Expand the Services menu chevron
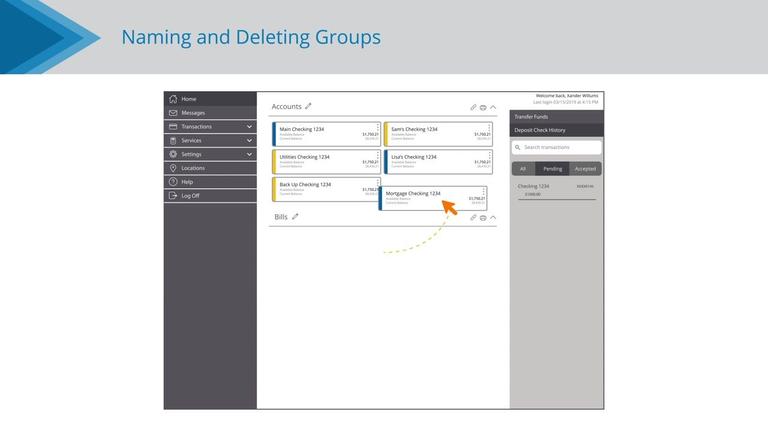768x432 pixels. pos(249,141)
